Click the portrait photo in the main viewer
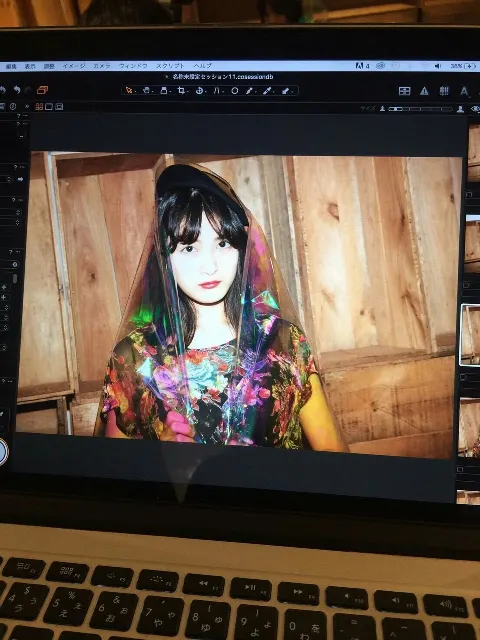This screenshot has width=480, height=640. coord(240,304)
